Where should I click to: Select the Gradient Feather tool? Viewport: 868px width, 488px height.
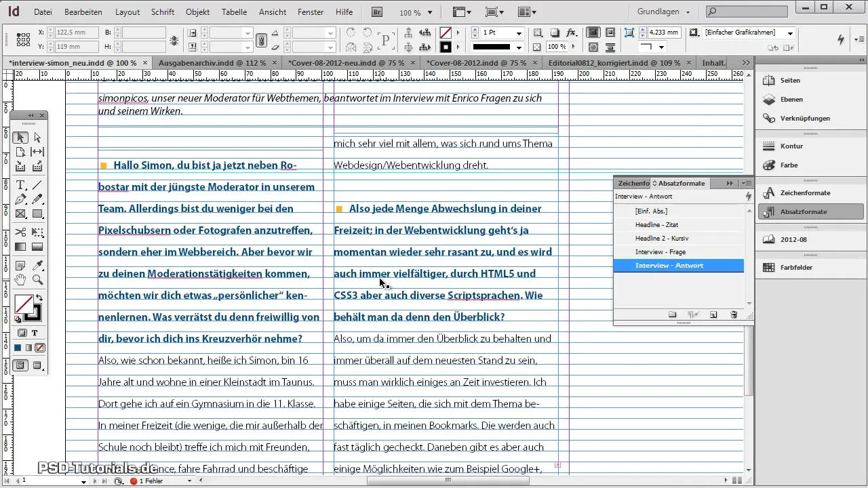click(x=37, y=247)
